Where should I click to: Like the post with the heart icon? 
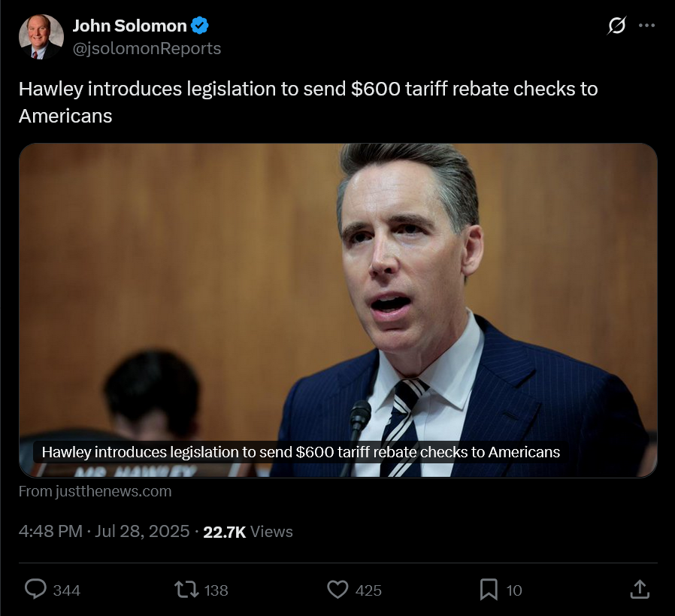337,589
